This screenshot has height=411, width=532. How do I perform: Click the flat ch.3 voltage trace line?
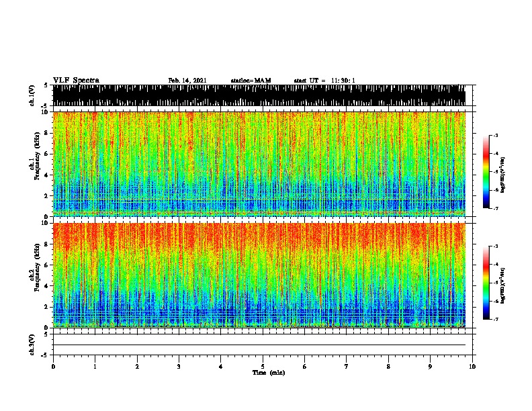coord(259,345)
